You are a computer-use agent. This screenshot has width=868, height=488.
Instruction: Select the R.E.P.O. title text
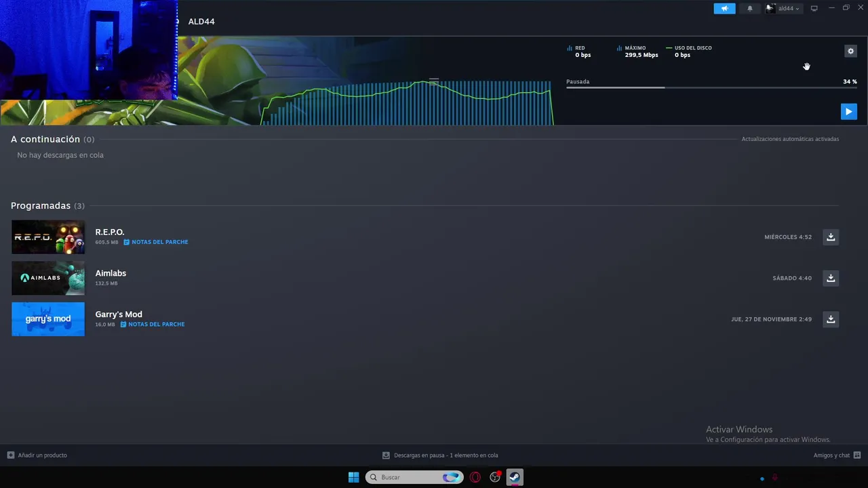pos(110,232)
